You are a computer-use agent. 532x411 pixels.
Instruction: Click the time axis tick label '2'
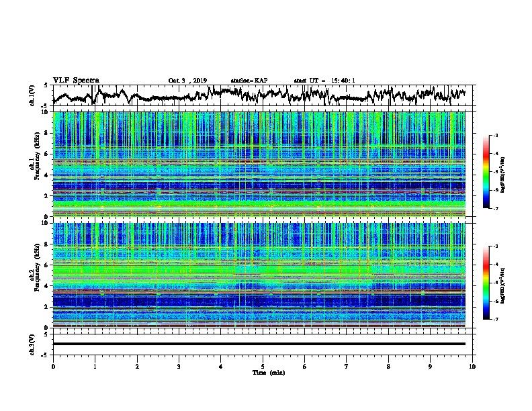coord(137,367)
